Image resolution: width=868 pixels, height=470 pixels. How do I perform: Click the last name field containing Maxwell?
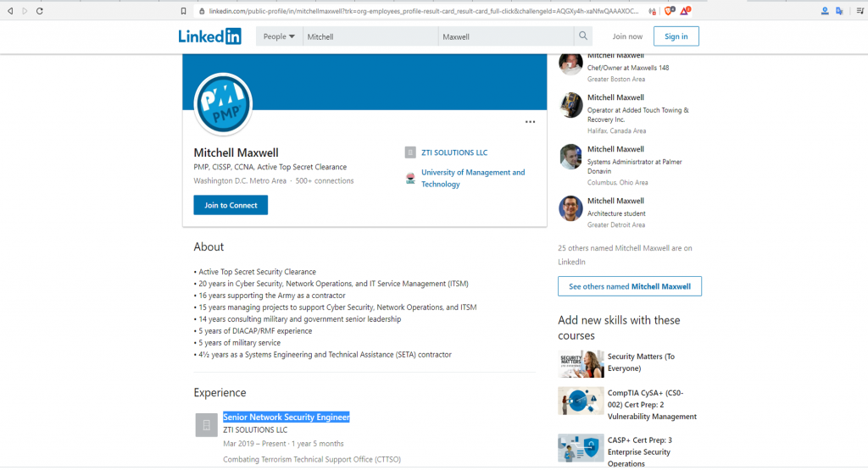point(505,36)
